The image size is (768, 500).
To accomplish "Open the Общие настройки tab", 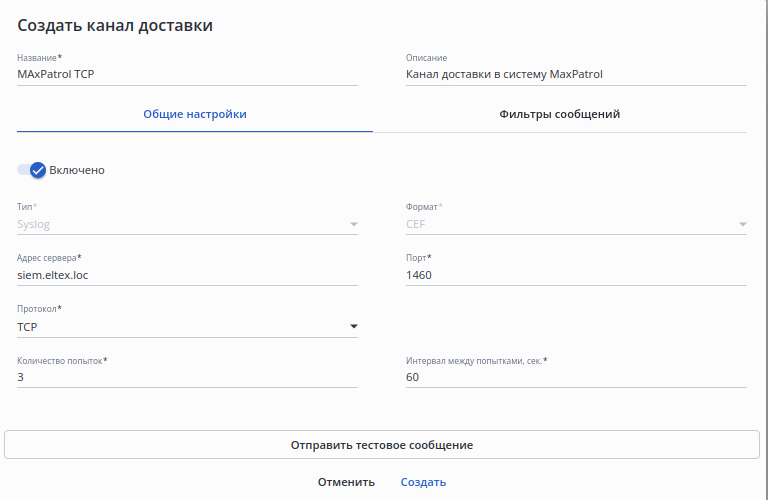I will click(195, 114).
